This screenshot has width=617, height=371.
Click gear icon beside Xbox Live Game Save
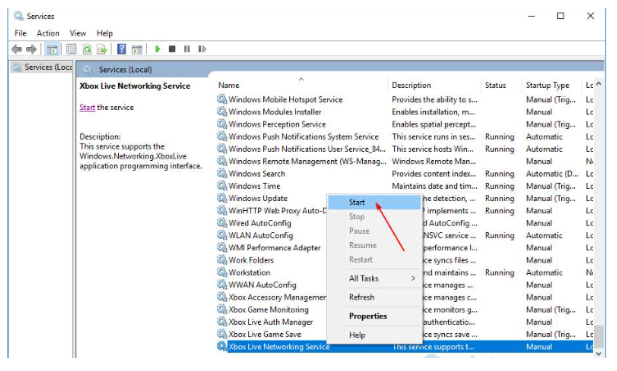coord(222,334)
